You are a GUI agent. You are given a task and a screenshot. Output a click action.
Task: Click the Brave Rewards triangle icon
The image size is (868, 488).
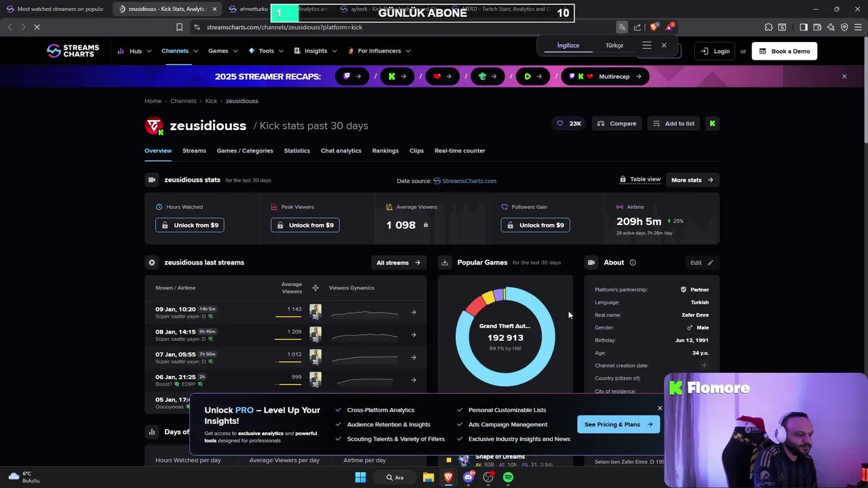(669, 27)
